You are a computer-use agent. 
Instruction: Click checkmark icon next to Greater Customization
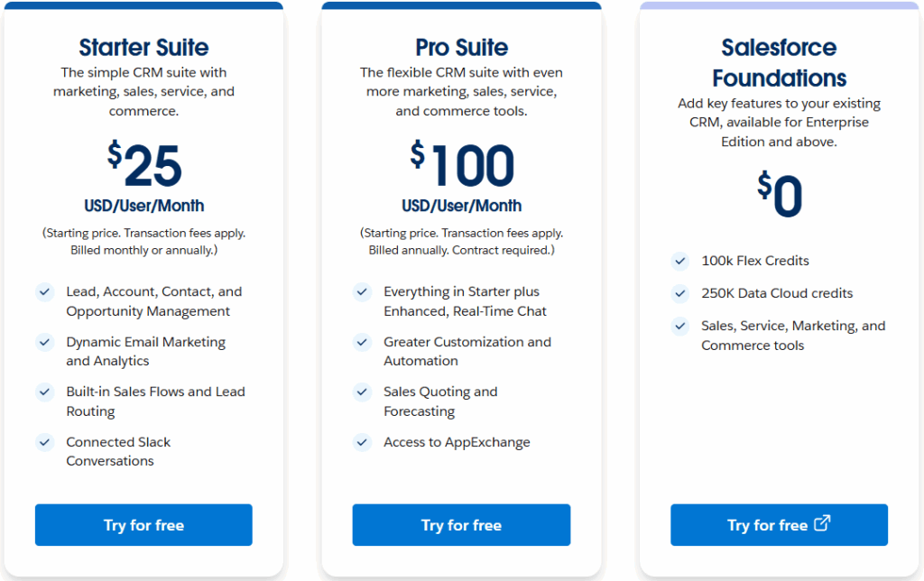click(x=362, y=342)
